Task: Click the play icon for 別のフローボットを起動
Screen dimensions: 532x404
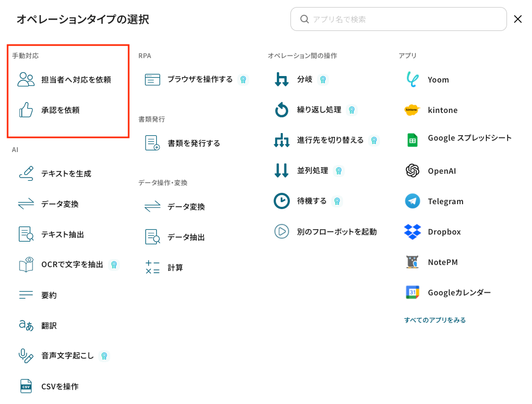Action: (x=281, y=232)
